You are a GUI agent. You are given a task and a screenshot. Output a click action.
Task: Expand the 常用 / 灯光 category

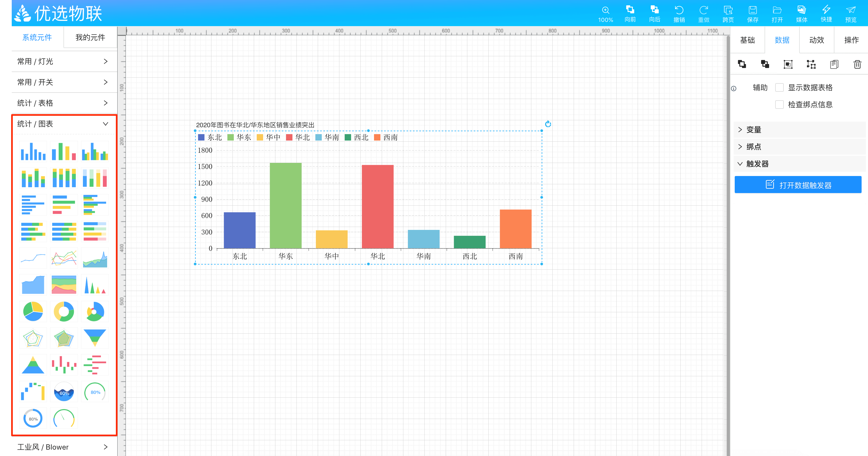tap(64, 61)
